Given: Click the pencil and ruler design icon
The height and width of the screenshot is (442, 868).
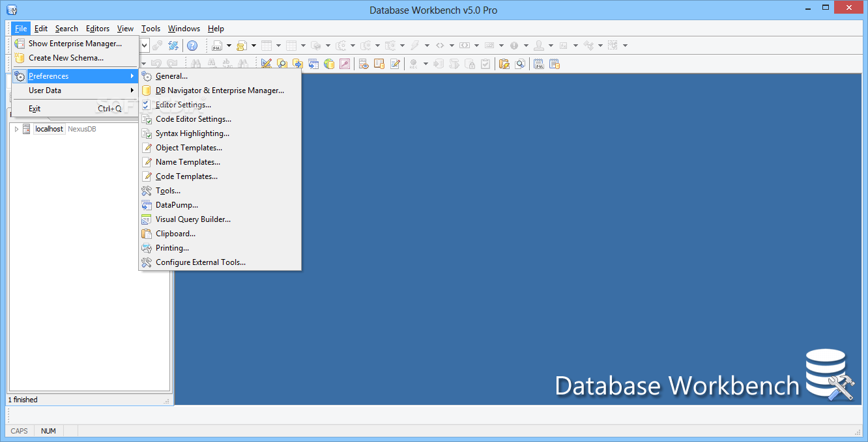Looking at the screenshot, I should pyautogui.click(x=266, y=64).
